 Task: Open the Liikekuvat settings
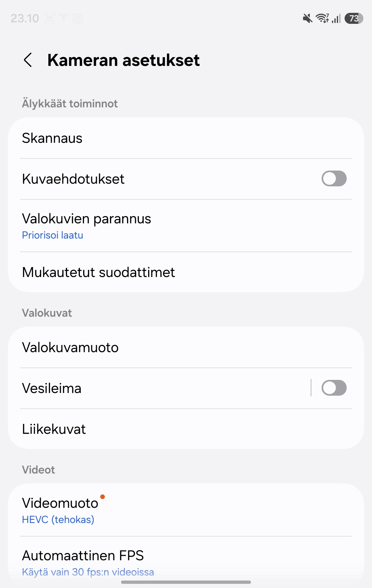coord(186,429)
